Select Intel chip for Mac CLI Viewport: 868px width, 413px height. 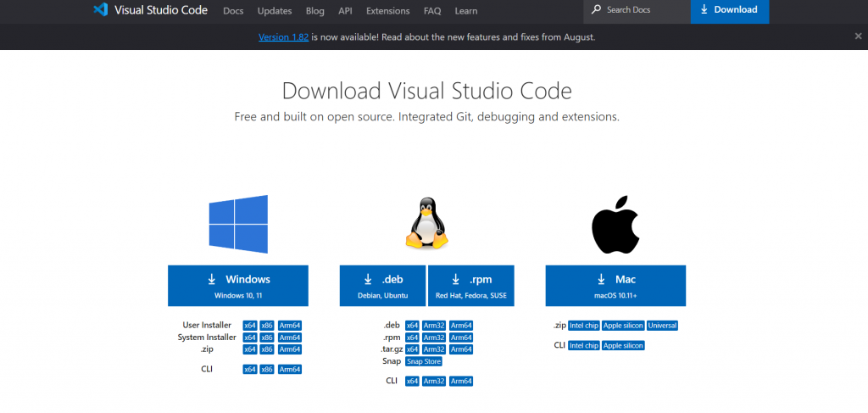583,345
